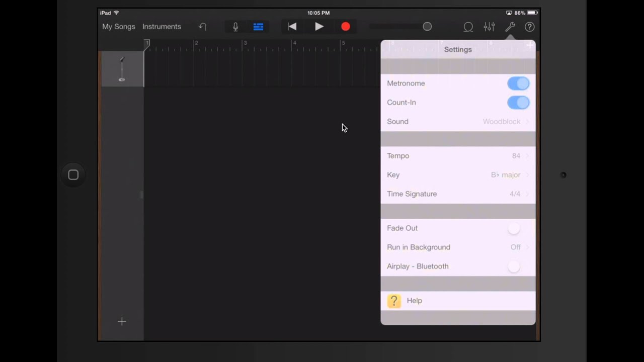Tap the iPad Wi-Fi status icon

(x=117, y=13)
